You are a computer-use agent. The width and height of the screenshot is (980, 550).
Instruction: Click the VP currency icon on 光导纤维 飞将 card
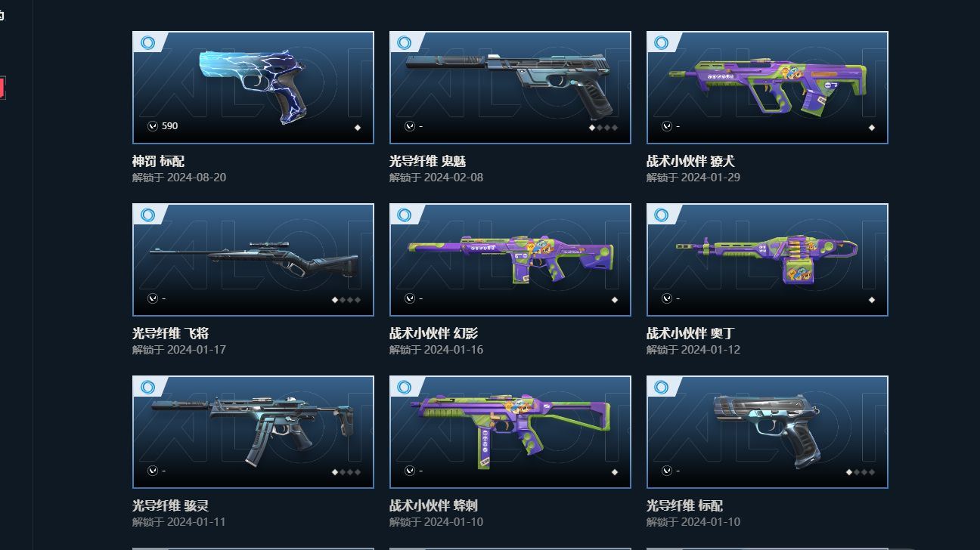point(153,298)
